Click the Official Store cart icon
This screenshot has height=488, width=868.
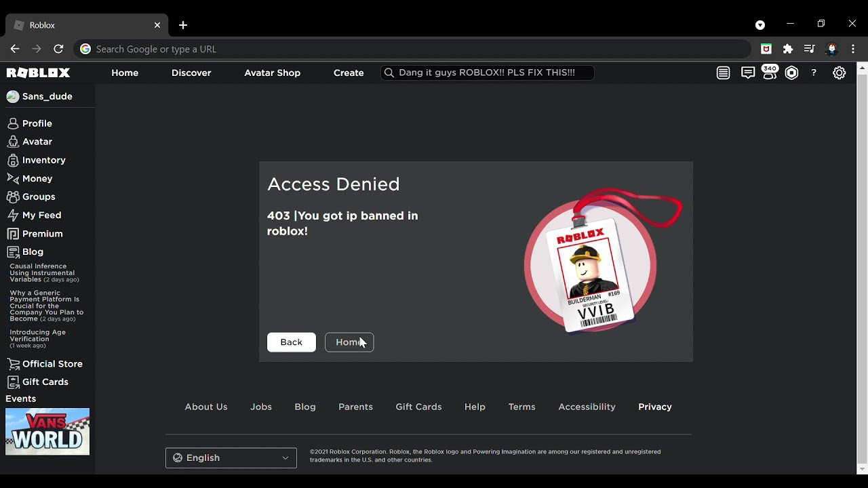pyautogui.click(x=13, y=364)
